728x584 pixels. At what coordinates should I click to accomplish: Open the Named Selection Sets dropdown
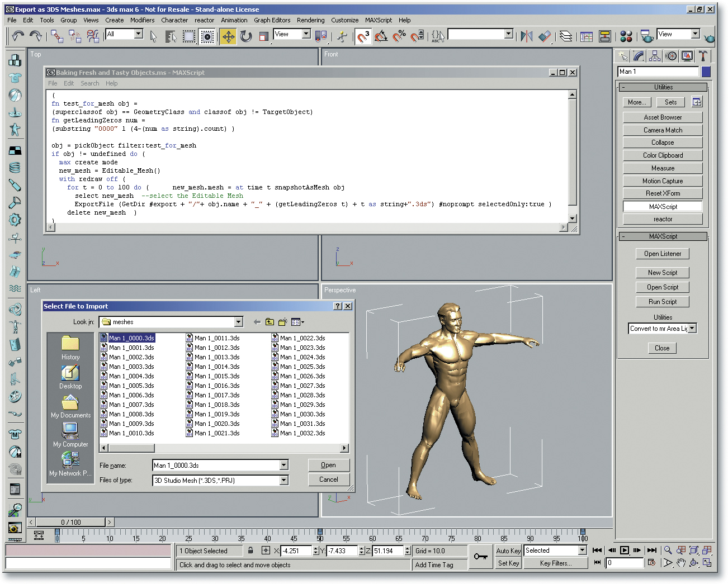(509, 34)
